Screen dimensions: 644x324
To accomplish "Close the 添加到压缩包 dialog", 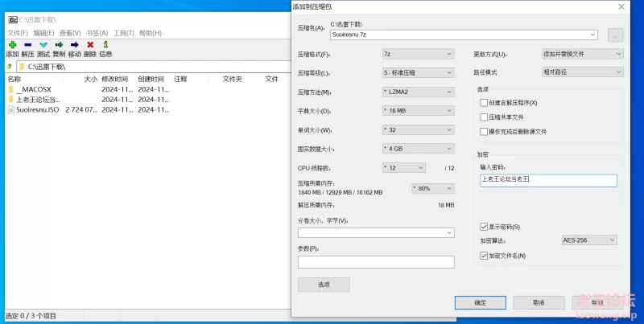I will pos(621,6).
